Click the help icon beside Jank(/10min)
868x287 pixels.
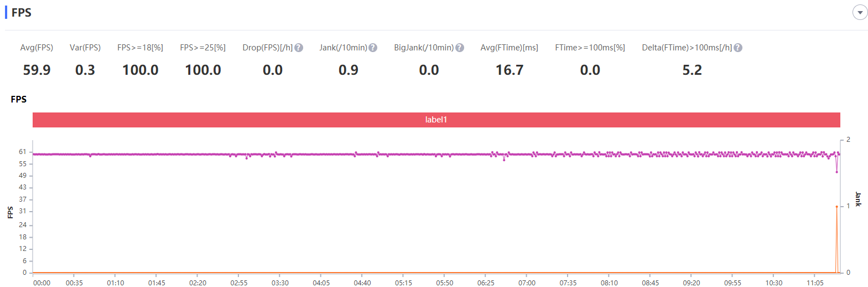click(x=373, y=48)
